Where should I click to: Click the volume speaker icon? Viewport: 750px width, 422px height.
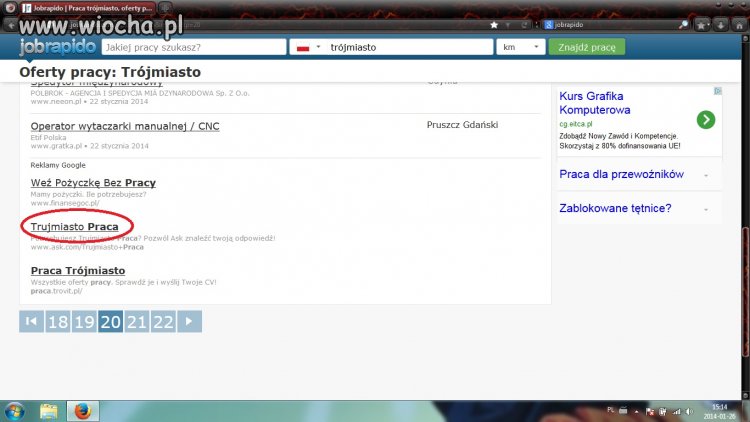click(689, 411)
